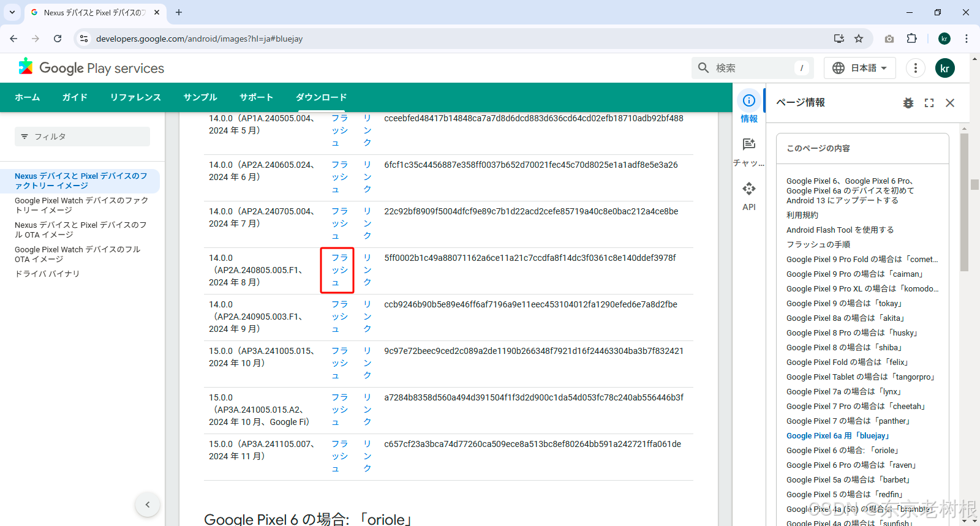Open the site three-dot options menu
The width and height of the screenshot is (980, 526).
point(916,68)
